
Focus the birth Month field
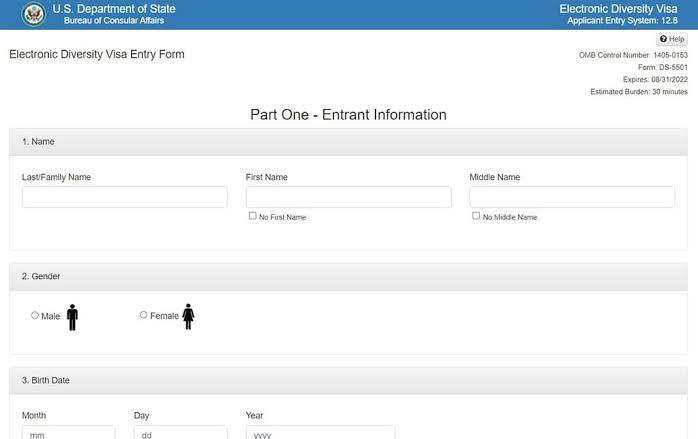[x=68, y=434]
